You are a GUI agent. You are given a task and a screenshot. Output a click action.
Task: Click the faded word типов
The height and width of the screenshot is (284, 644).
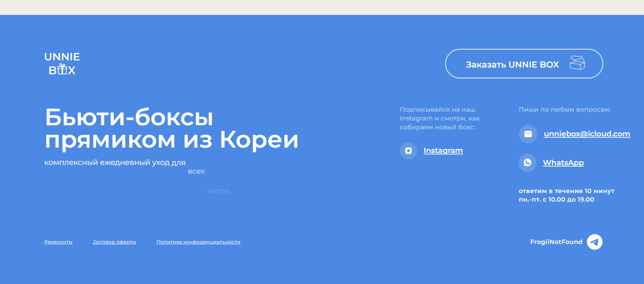pyautogui.click(x=218, y=192)
